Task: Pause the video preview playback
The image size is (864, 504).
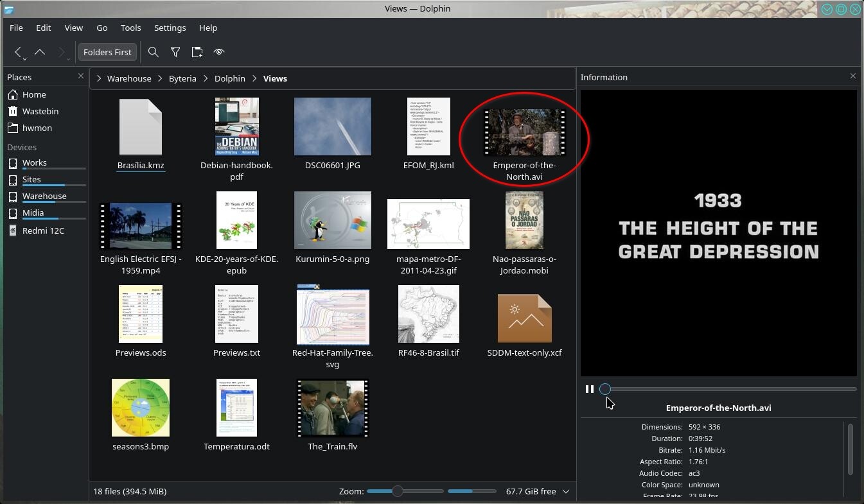Action: point(589,389)
